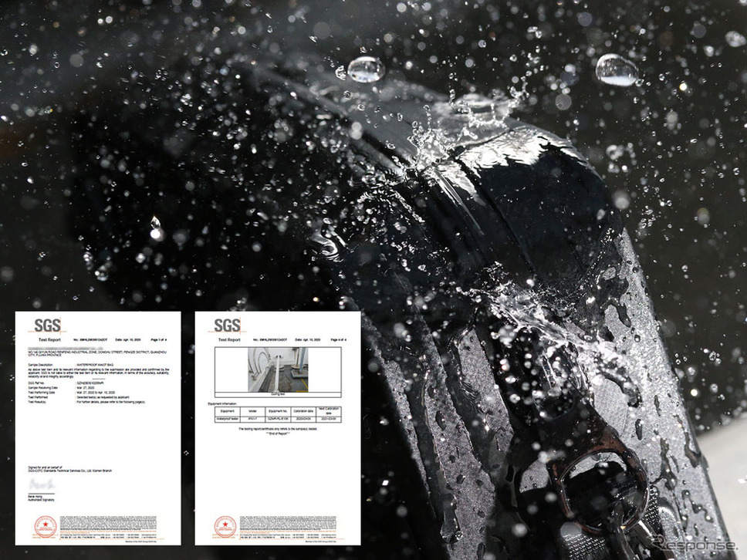The width and height of the screenshot is (747, 560).
Task: Click the 'During test' photo caption
Action: pos(278,394)
